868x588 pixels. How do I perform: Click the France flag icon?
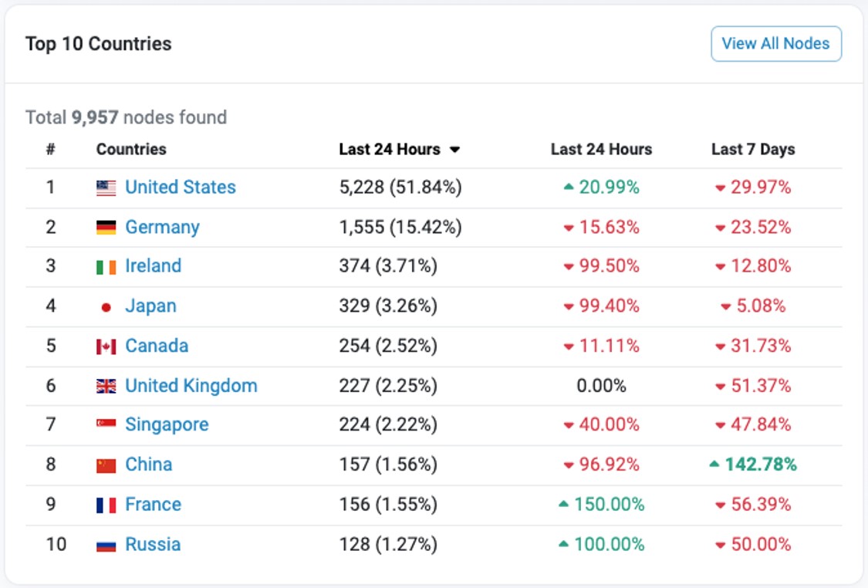pos(106,505)
